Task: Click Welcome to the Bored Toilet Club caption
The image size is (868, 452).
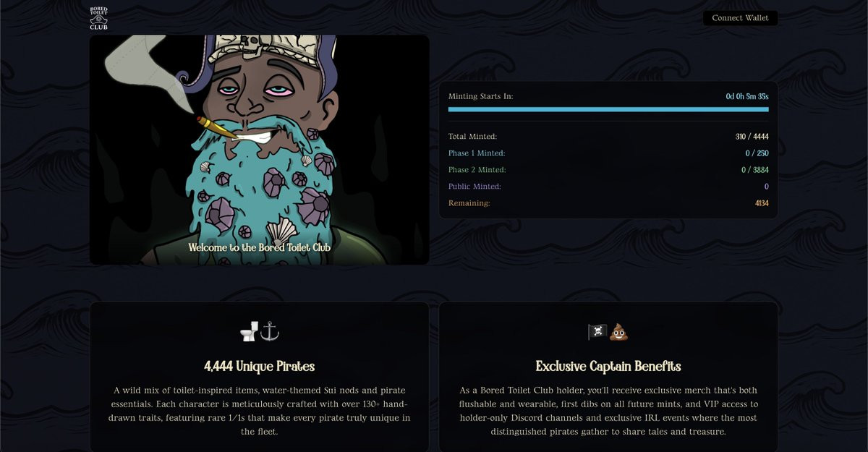Action: click(259, 247)
